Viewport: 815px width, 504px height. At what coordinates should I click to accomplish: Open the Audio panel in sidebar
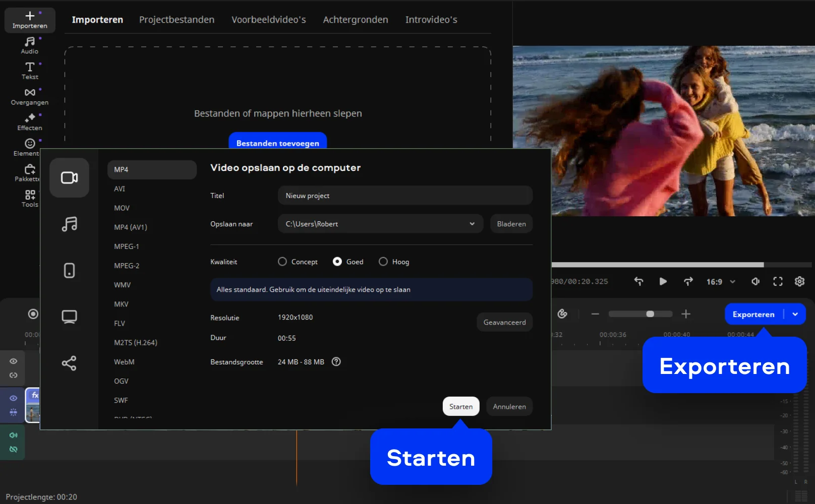click(x=30, y=45)
